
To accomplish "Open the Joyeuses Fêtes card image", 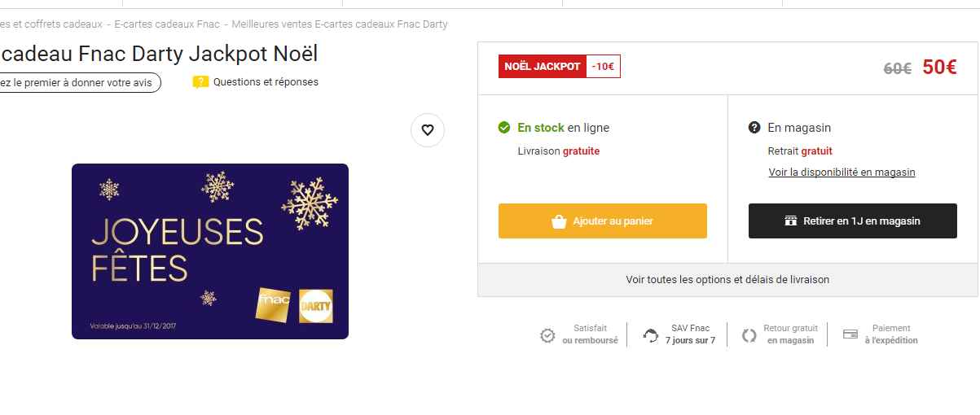I will pyautogui.click(x=210, y=251).
